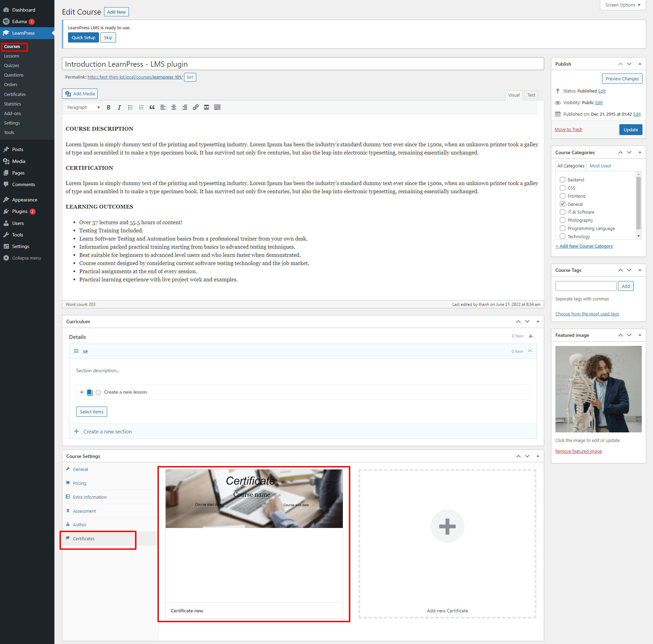The height and width of the screenshot is (644, 653).
Task: Open the Screen Options panel
Action: point(622,5)
